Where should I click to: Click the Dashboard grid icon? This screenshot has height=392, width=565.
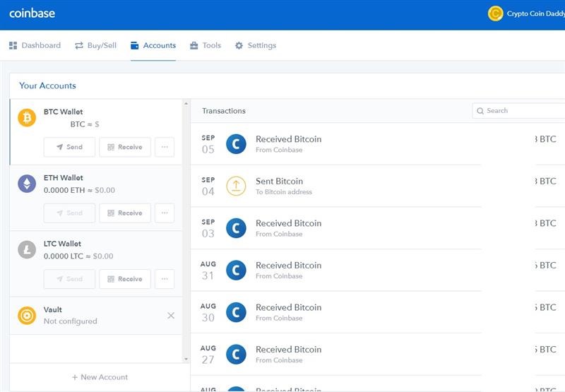[x=13, y=45]
